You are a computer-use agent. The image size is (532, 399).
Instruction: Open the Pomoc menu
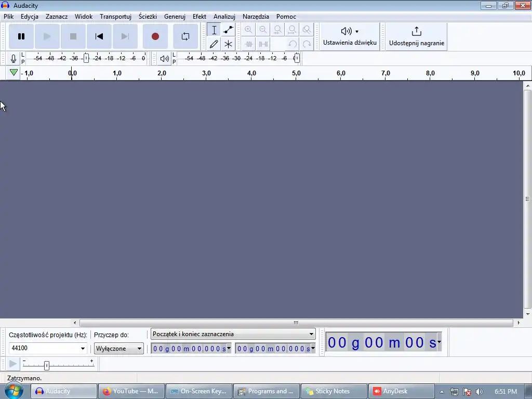point(286,17)
